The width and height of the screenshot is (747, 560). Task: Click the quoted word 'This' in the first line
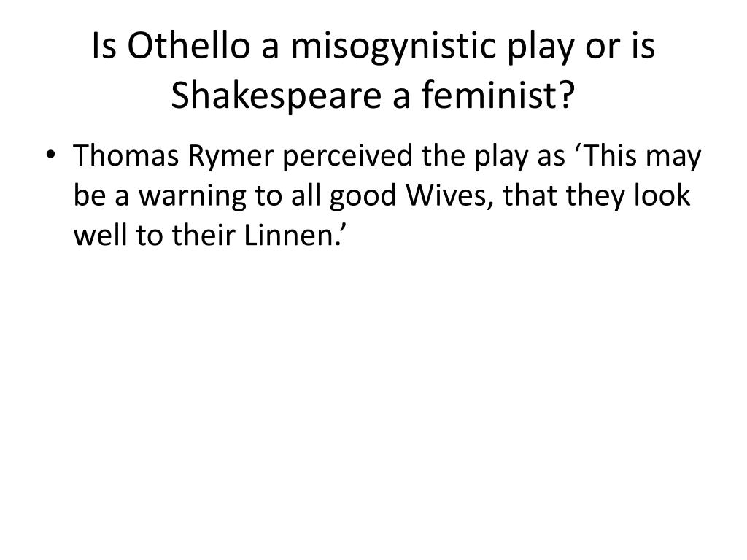(611, 155)
